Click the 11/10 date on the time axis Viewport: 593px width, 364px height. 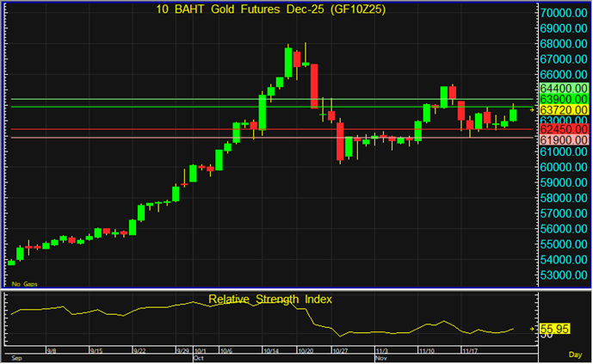pyautogui.click(x=426, y=351)
